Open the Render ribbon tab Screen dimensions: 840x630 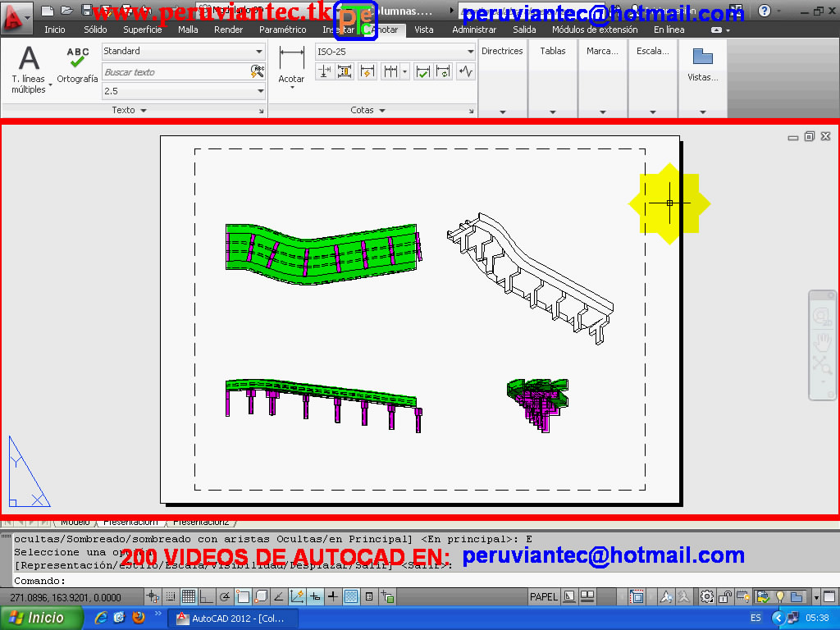point(228,30)
